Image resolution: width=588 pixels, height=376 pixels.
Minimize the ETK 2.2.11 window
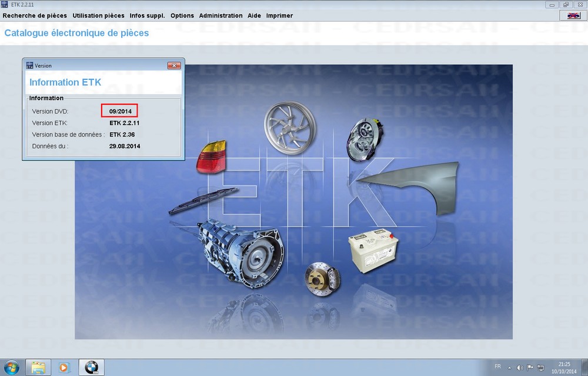tap(552, 5)
